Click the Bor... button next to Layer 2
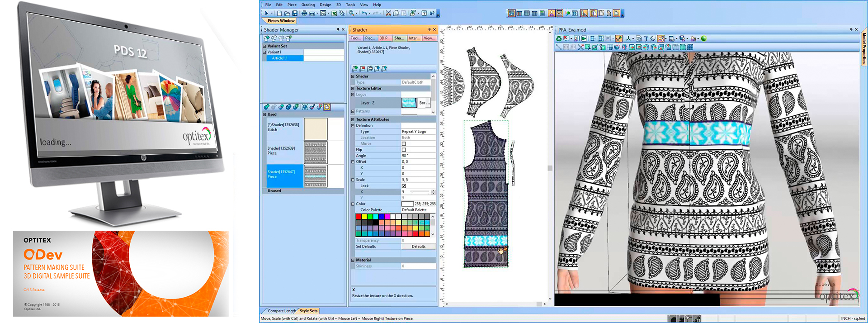This screenshot has height=323, width=868. tap(425, 103)
